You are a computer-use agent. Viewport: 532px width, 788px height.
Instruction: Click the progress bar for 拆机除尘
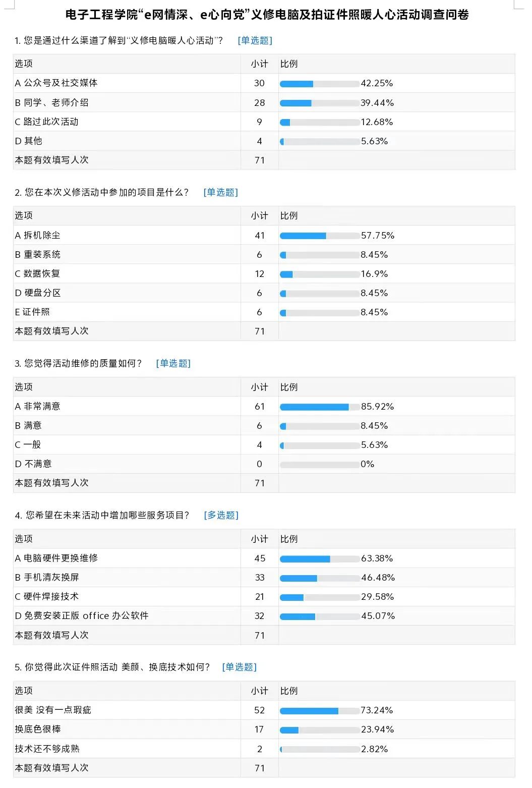tap(319, 236)
